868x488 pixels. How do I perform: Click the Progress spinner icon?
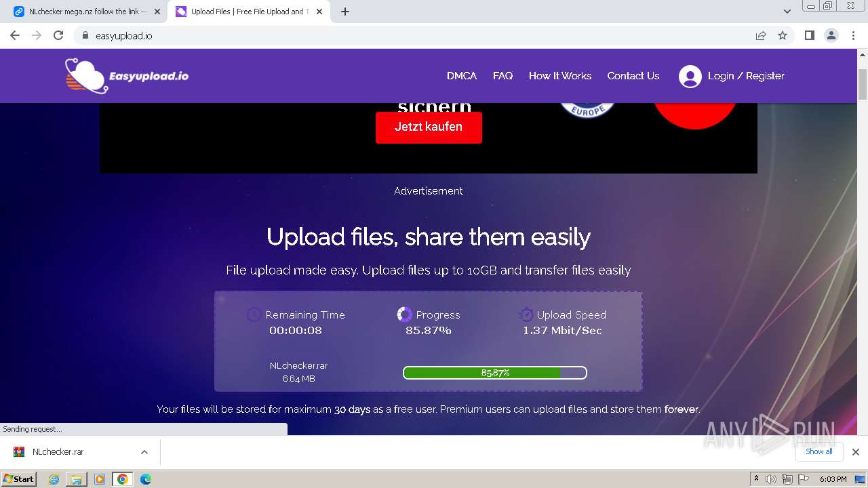click(x=405, y=314)
